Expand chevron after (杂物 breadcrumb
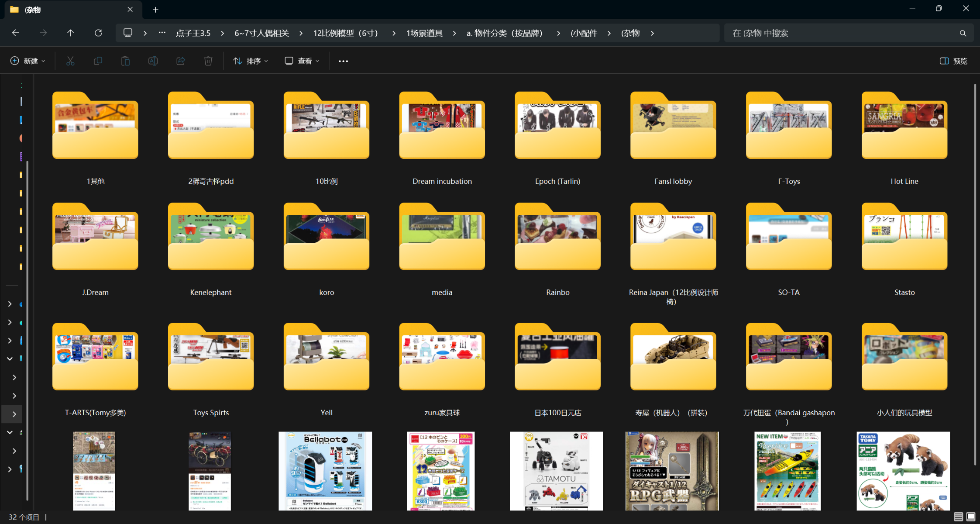 pos(652,33)
